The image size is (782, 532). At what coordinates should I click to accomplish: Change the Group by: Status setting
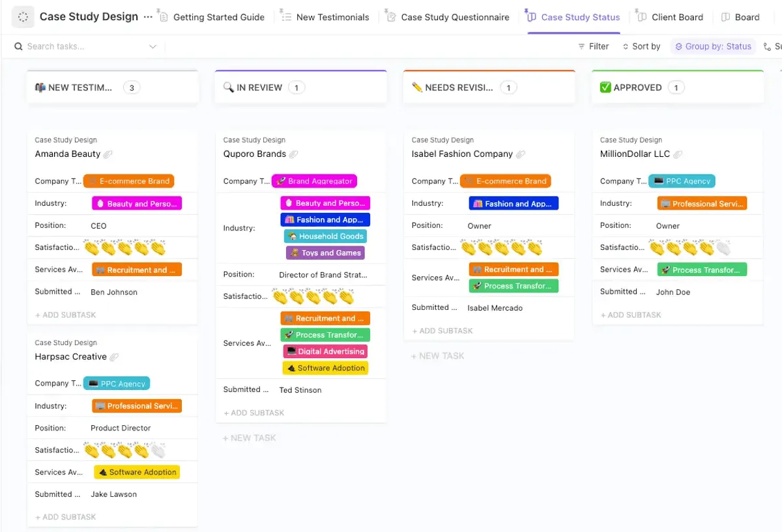click(x=713, y=46)
